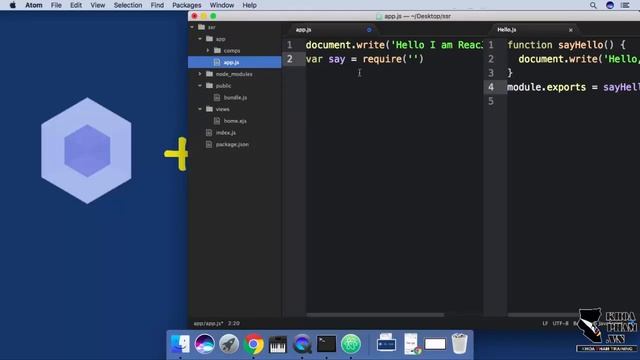Viewport: 640px width, 360px height.
Task: Open Atom green icon in Dock
Action: [x=351, y=344]
